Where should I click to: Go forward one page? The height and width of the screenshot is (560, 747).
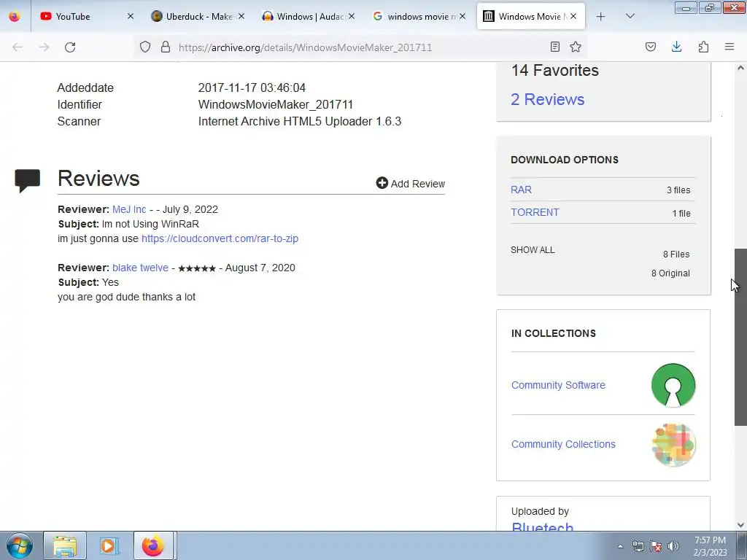click(44, 47)
